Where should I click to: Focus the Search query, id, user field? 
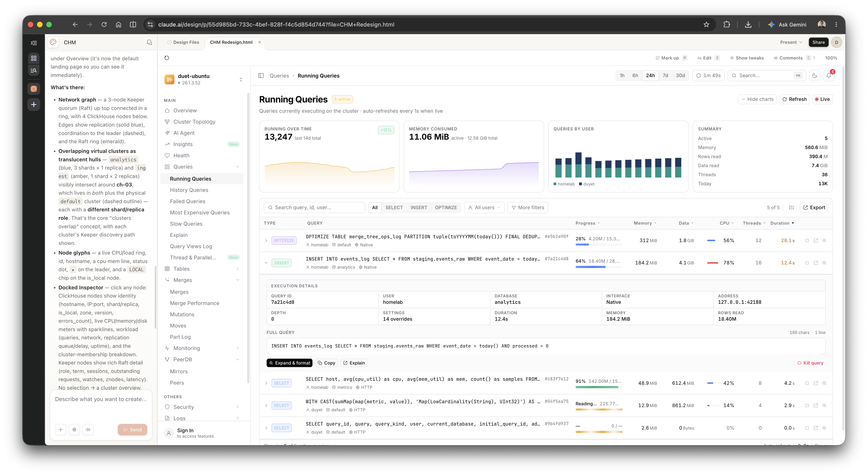[x=314, y=208]
